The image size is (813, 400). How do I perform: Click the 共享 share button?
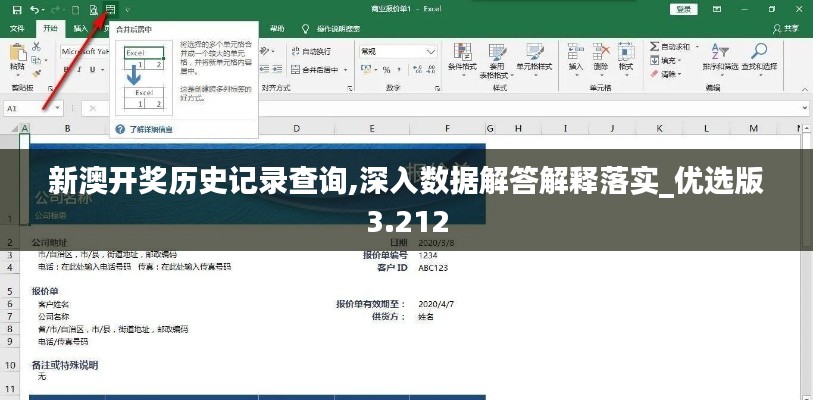786,29
